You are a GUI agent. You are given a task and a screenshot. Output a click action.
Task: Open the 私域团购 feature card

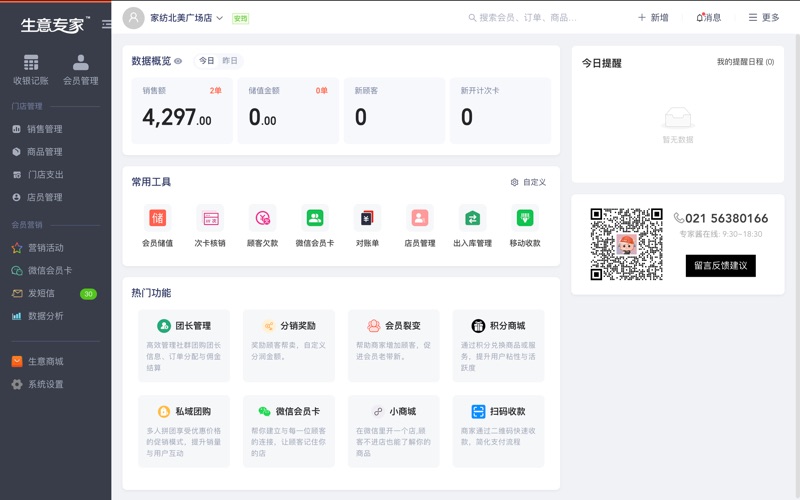[184, 431]
